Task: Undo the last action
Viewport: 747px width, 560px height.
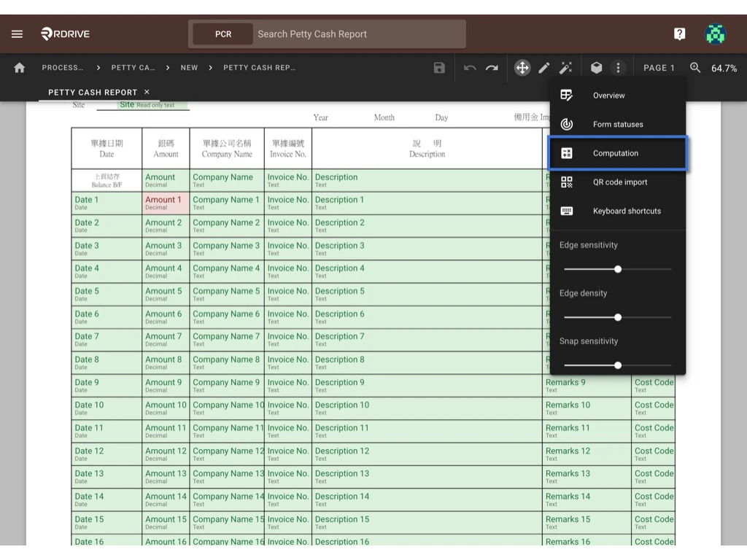Action: click(x=470, y=68)
